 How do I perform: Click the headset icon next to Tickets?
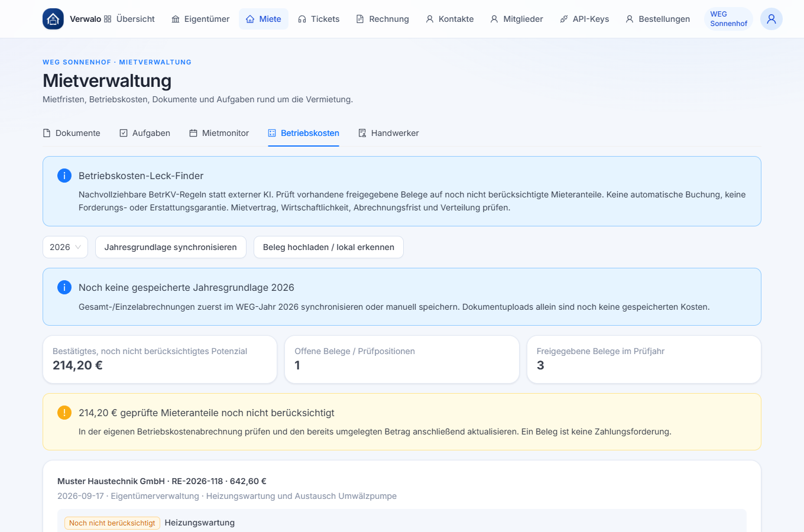[302, 19]
